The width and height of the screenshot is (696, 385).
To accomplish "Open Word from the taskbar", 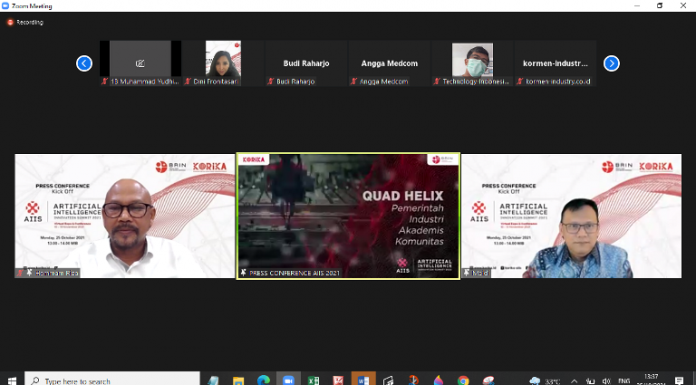I will pos(364,380).
